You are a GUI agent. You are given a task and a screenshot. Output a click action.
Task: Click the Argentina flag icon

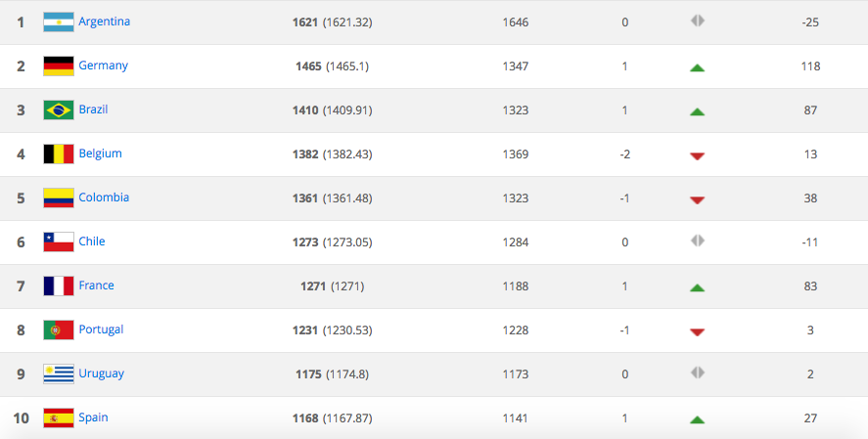tap(58, 22)
